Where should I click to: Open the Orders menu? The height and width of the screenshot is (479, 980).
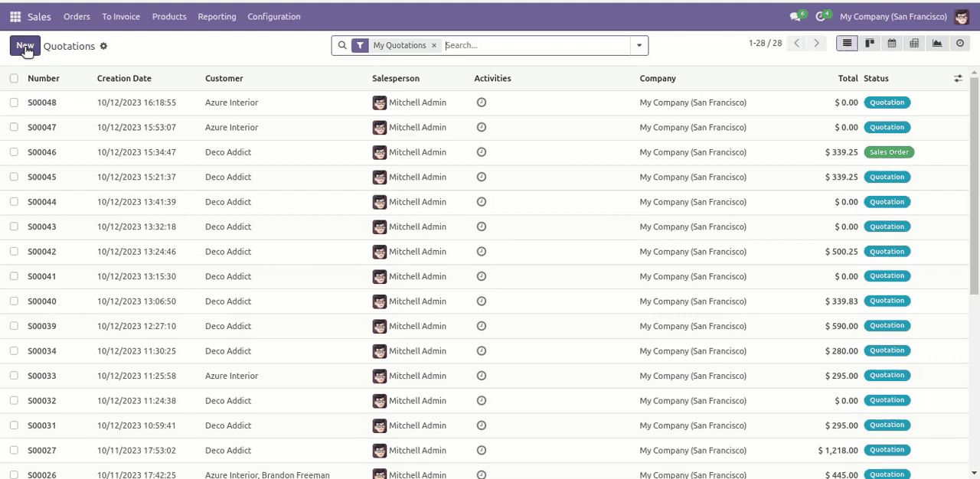point(77,16)
